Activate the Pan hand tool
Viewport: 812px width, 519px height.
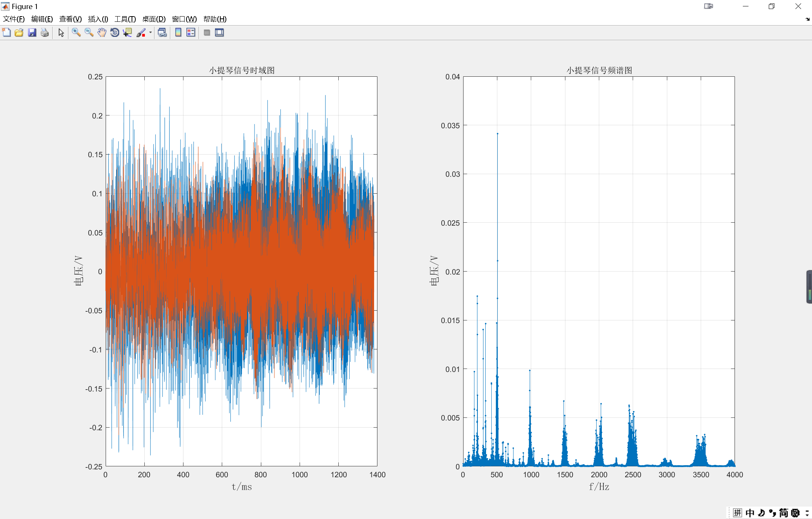tap(102, 33)
